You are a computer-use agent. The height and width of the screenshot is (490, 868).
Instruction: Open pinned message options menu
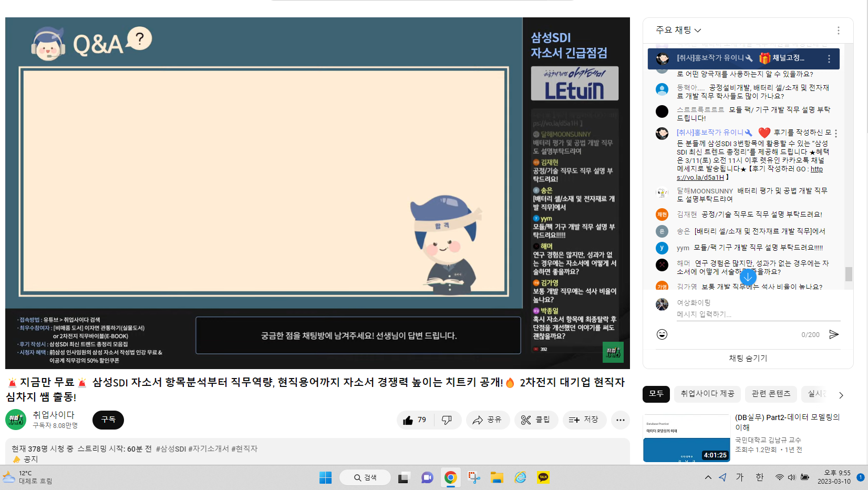829,59
